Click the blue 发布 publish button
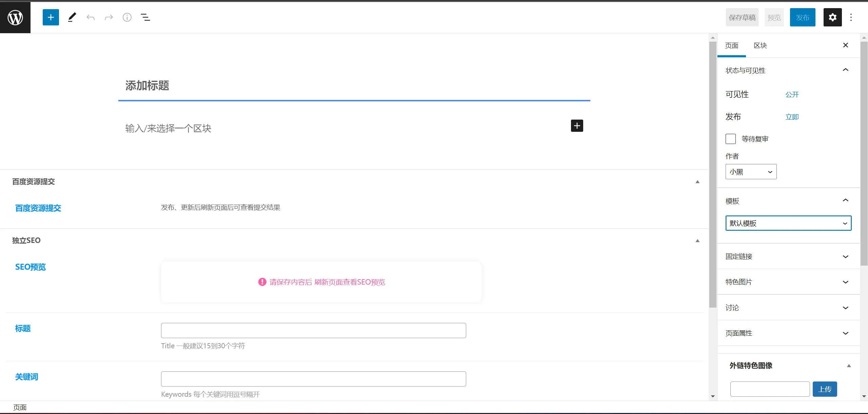This screenshot has width=868, height=414. click(x=802, y=17)
